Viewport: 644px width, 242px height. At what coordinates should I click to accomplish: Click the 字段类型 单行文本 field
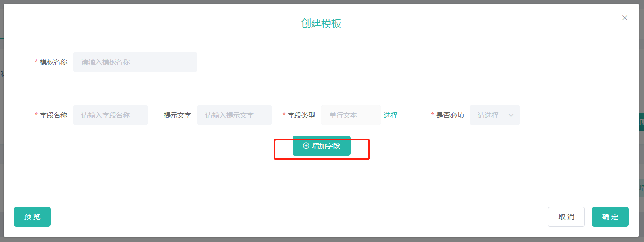coord(351,115)
